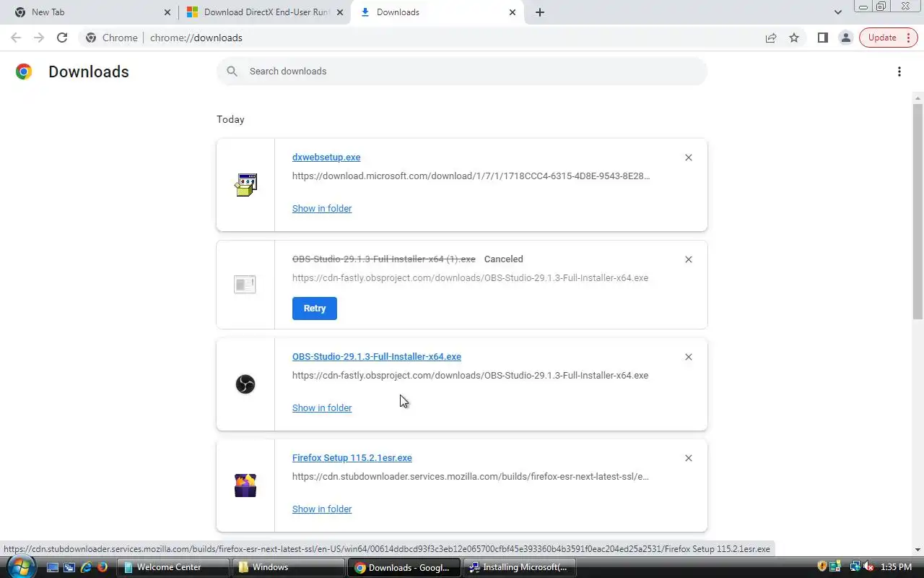Click Show Desktop in quick launch
Viewport: 924px width, 578px height.
click(53, 568)
